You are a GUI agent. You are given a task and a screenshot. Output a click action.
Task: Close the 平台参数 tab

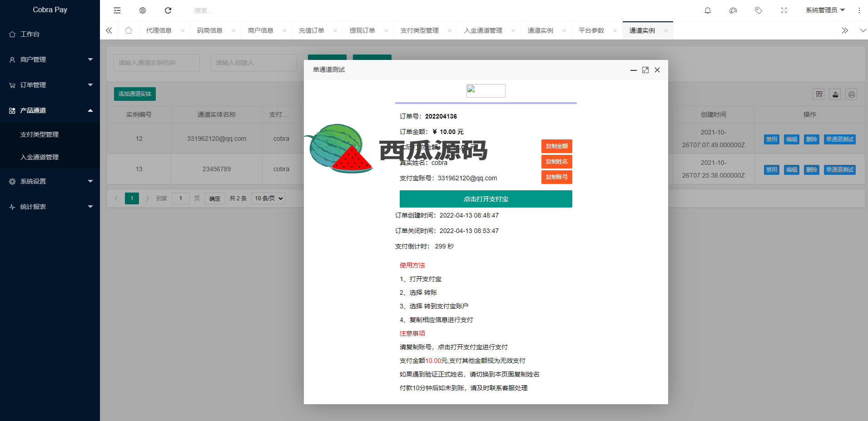[x=615, y=30]
